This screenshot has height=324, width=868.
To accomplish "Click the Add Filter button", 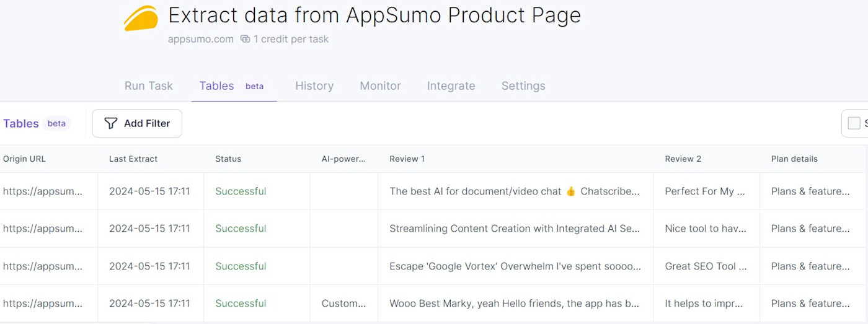I will click(x=137, y=123).
